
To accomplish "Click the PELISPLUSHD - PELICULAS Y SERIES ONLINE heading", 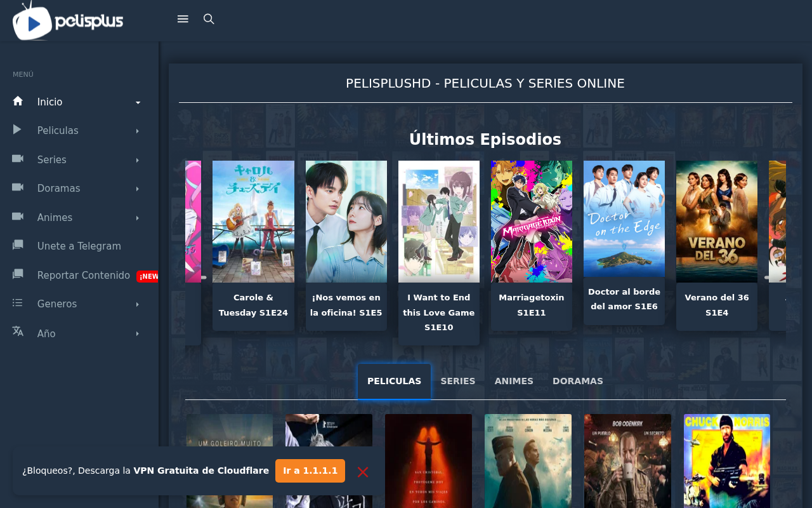I will click(x=485, y=83).
